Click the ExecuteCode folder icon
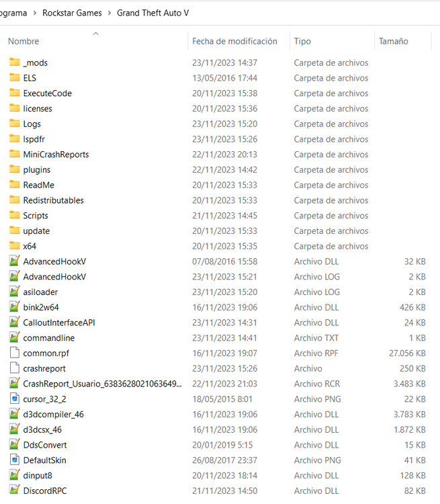Viewport: 440px width, 504px height. pyautogui.click(x=15, y=93)
